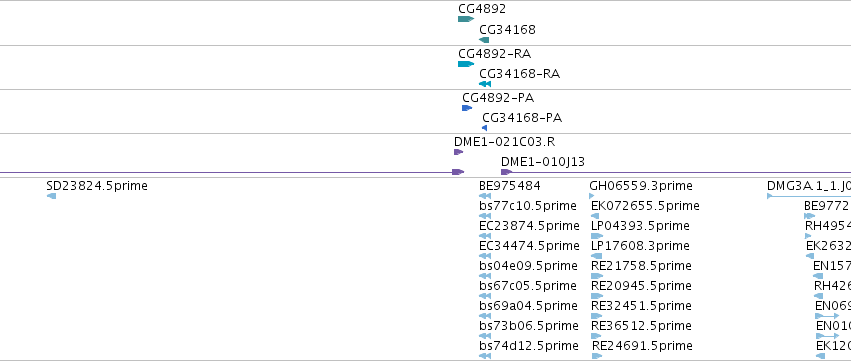The height and width of the screenshot is (361, 851).
Task: Select the RE36512.5prime EST label
Action: pos(642,326)
